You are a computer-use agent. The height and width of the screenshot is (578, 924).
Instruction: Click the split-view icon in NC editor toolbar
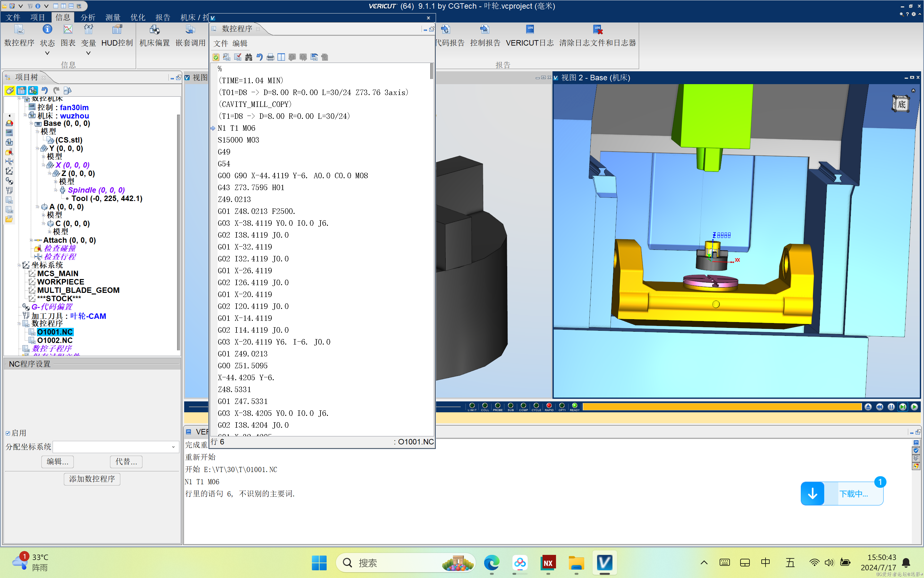pyautogui.click(x=281, y=57)
